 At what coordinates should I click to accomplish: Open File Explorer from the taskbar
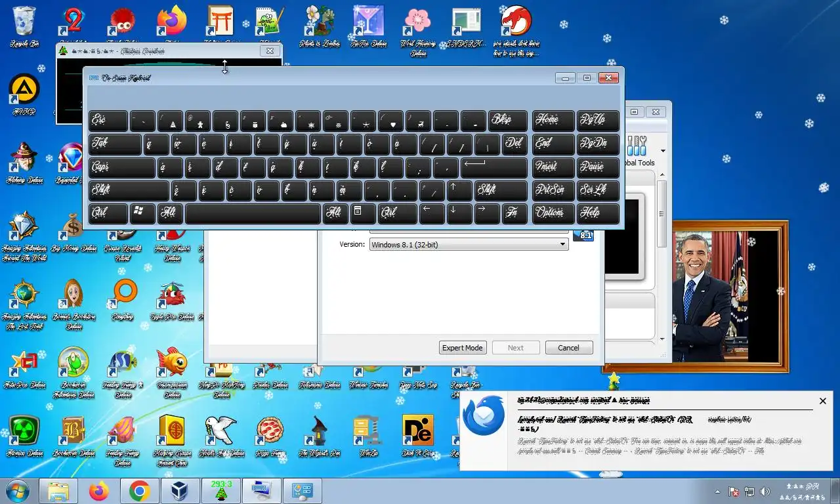[58, 491]
